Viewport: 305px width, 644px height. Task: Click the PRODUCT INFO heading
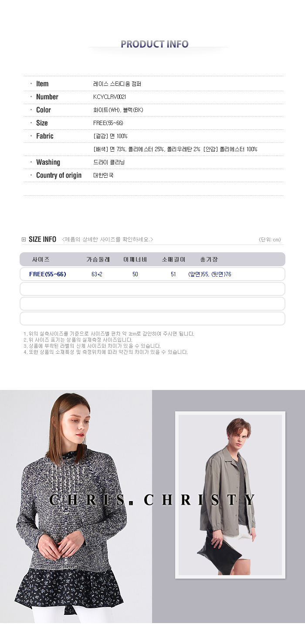(154, 44)
